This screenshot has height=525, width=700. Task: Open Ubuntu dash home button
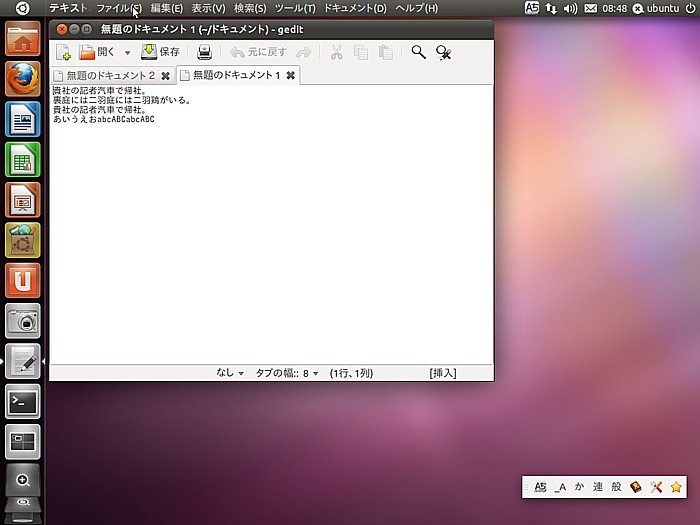[x=22, y=8]
